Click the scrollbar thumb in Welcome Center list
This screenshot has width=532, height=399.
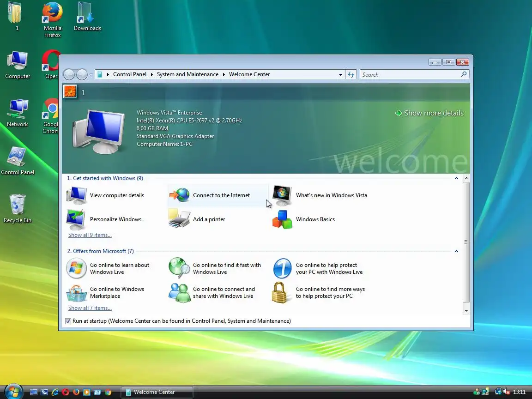pyautogui.click(x=466, y=242)
